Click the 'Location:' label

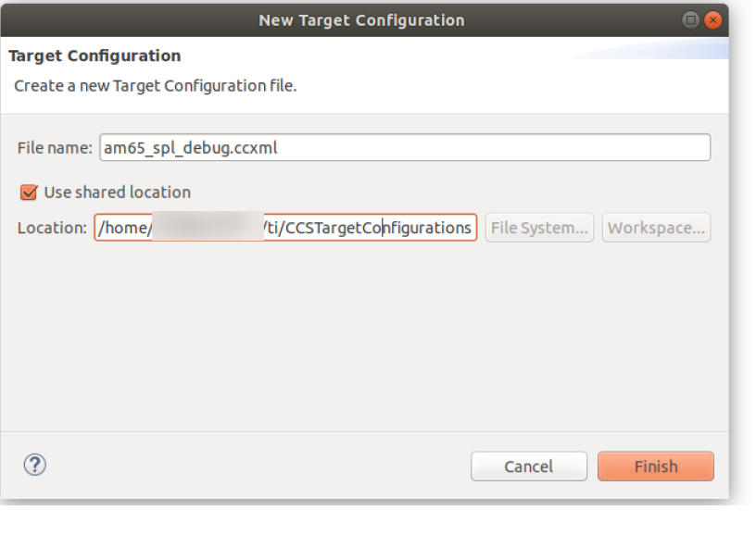pos(52,228)
